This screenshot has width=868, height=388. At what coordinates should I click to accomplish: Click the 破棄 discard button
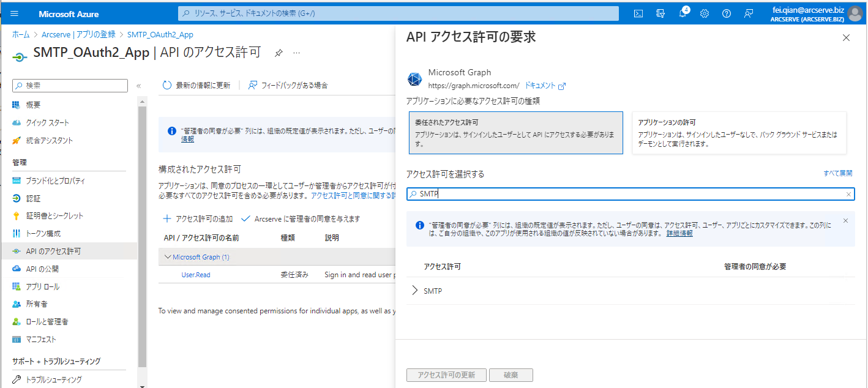511,375
